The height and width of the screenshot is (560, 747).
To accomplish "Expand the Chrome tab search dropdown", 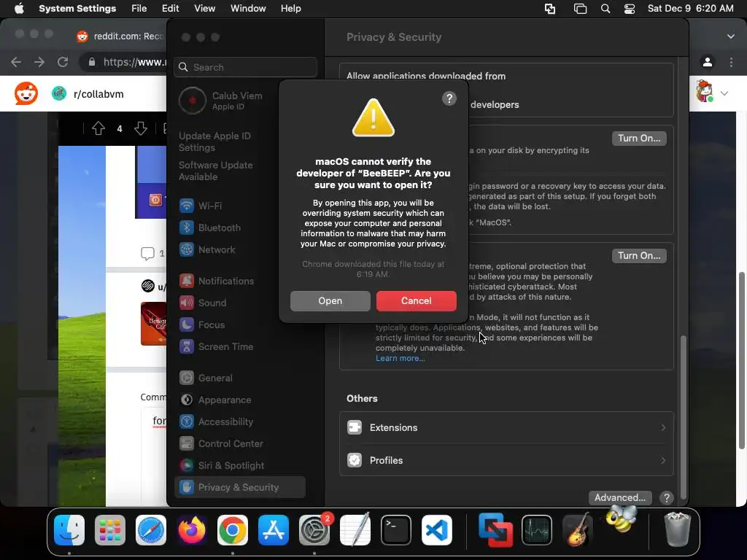I will pos(731,36).
